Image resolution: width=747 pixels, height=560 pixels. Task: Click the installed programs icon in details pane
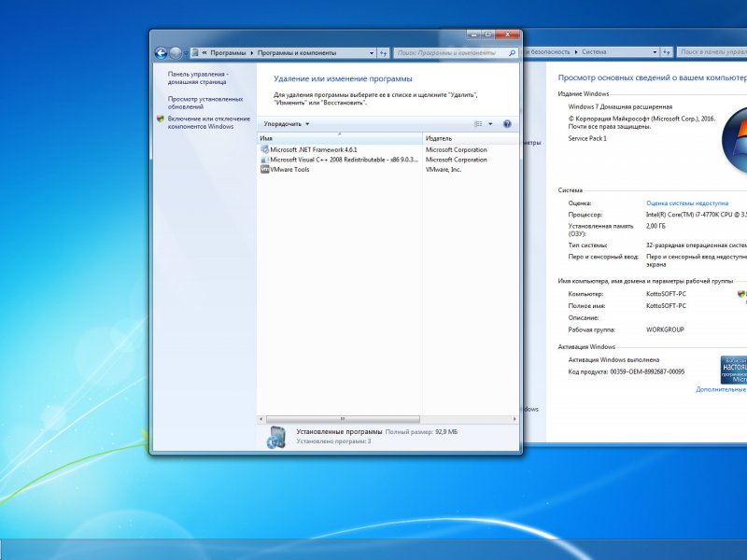click(x=275, y=437)
